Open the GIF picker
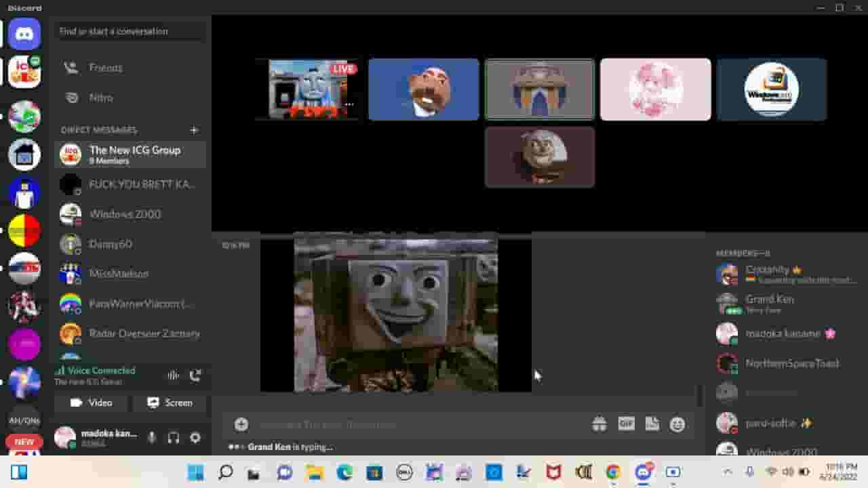This screenshot has width=868, height=488. (x=626, y=424)
